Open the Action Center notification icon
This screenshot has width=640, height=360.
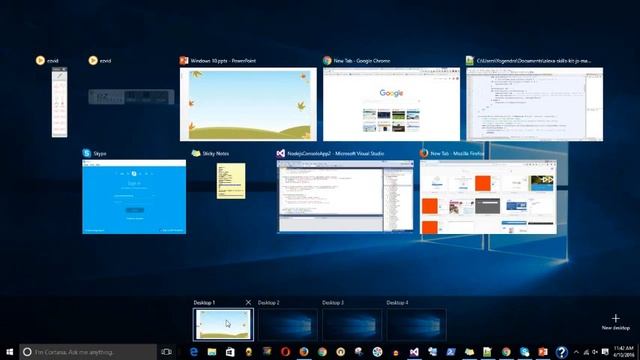tap(605, 352)
